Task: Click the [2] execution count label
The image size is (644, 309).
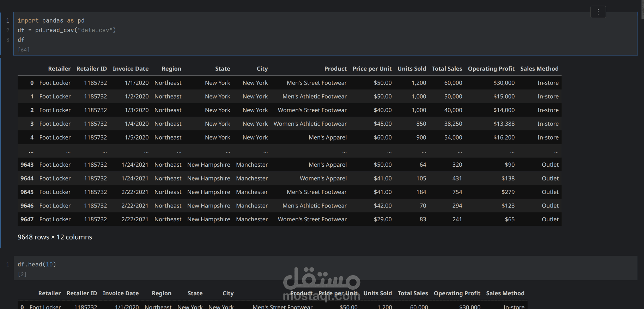Action: [x=22, y=274]
